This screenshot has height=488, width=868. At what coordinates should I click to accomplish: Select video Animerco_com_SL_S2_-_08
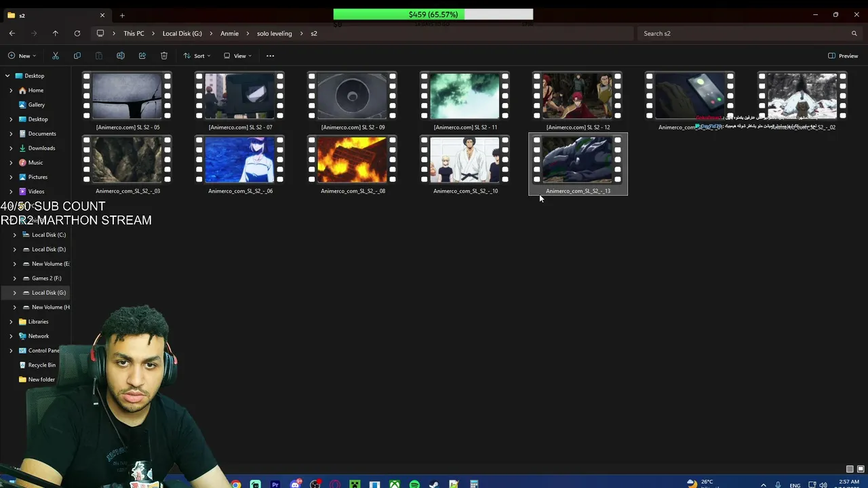pyautogui.click(x=353, y=165)
